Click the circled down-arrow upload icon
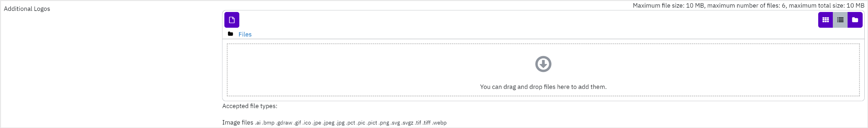 [x=543, y=64]
